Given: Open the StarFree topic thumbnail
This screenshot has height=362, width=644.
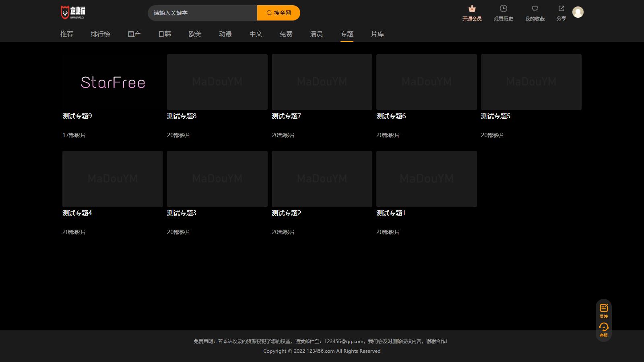Looking at the screenshot, I should [x=113, y=82].
